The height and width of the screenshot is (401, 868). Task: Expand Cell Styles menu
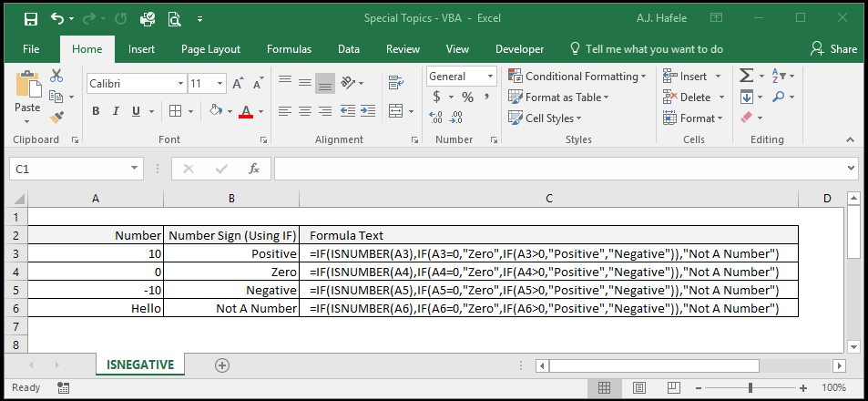click(x=545, y=118)
